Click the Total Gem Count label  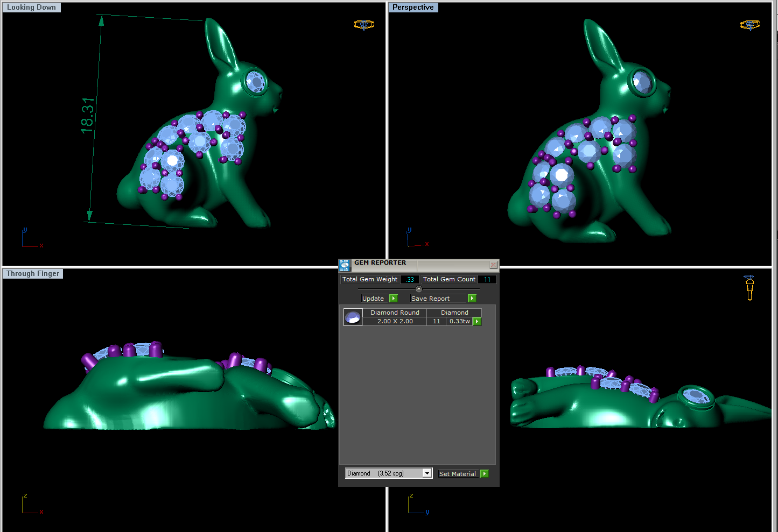(x=449, y=280)
